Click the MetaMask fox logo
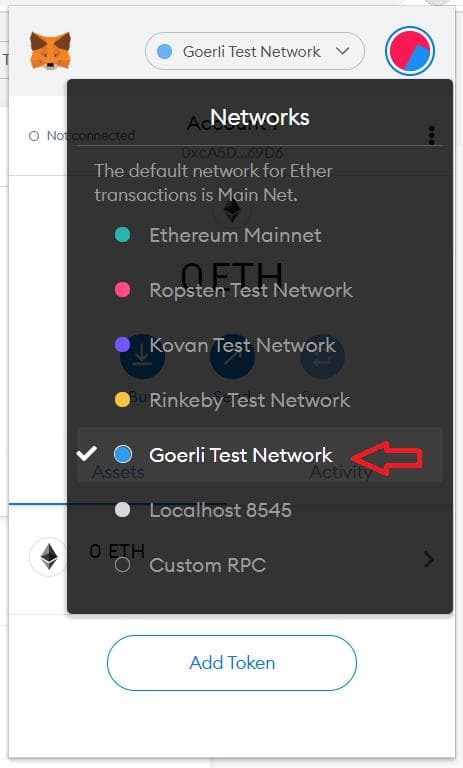This screenshot has width=463, height=768. [x=50, y=50]
